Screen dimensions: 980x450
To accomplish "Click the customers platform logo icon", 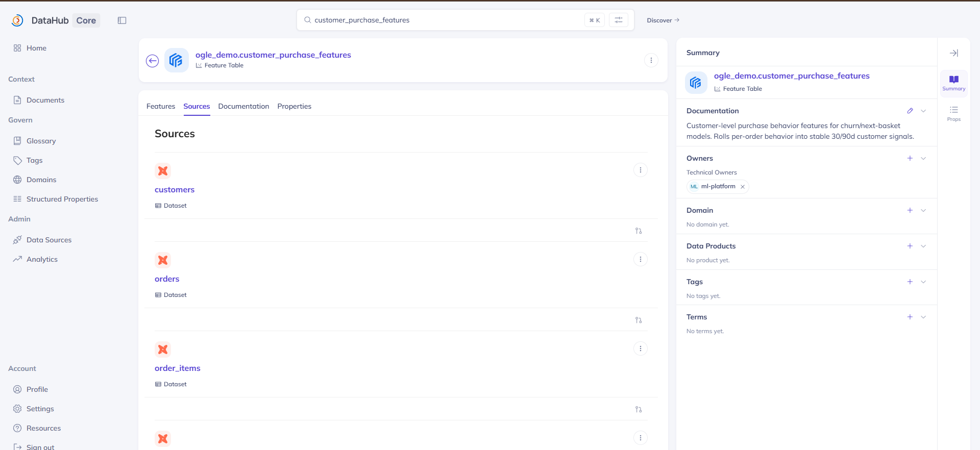I will click(163, 171).
